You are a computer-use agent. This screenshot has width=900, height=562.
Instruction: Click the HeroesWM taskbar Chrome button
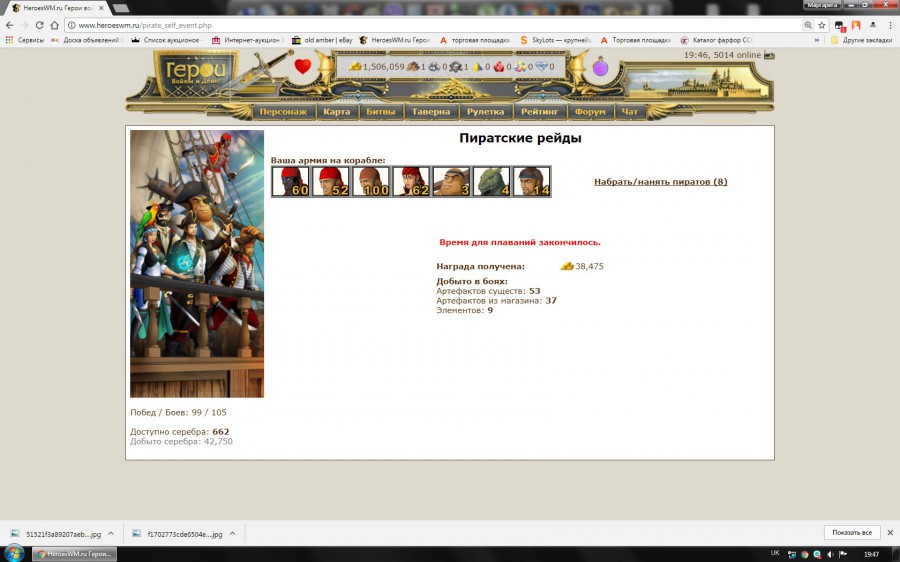pyautogui.click(x=74, y=554)
